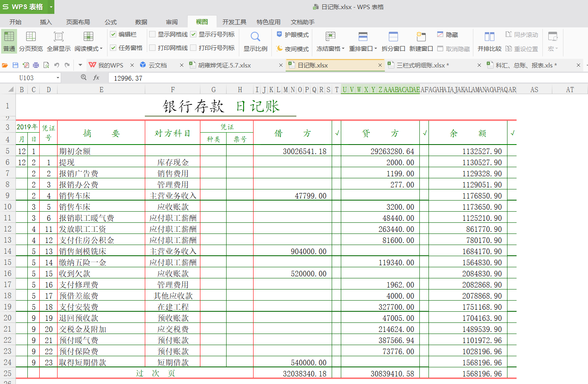Click the 分页预览 page break preview icon

click(31, 37)
